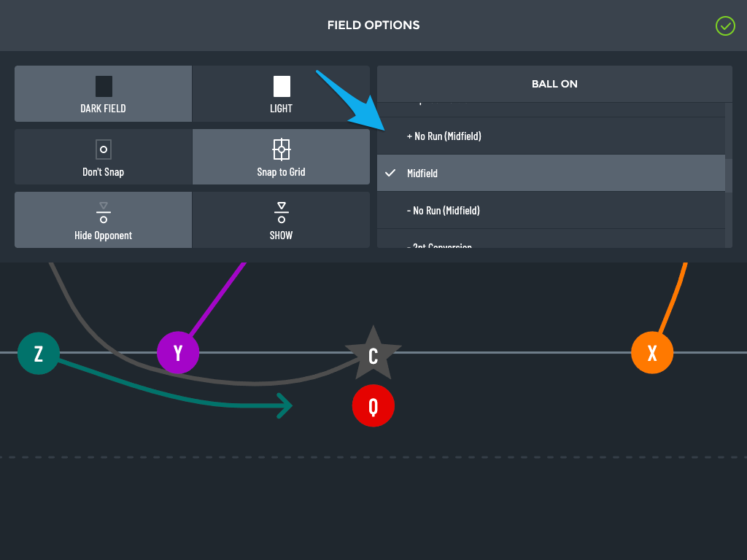Viewport: 747px width, 560px height.
Task: Select Hide Opponent option
Action: point(104,220)
